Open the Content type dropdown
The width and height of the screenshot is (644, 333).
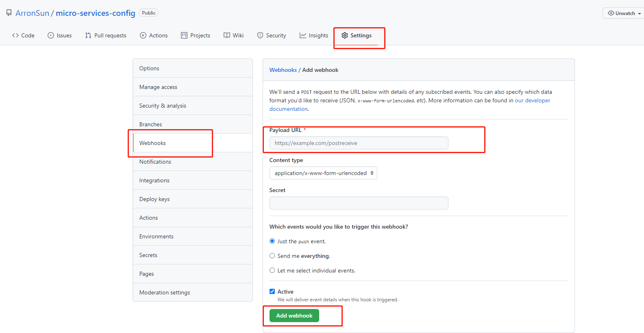point(323,173)
